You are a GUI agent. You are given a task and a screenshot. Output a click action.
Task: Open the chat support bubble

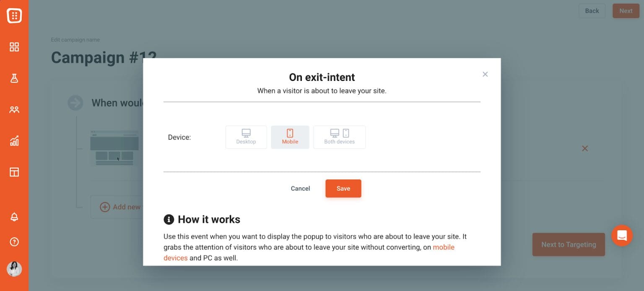pyautogui.click(x=622, y=235)
